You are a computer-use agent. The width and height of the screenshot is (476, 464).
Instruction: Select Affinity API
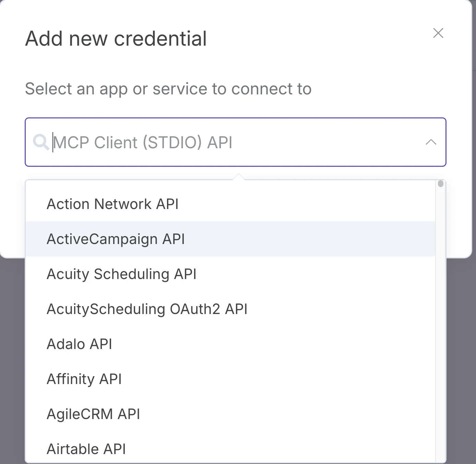click(x=84, y=379)
